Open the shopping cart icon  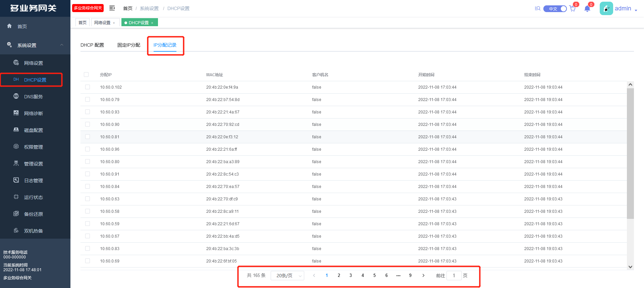click(572, 9)
